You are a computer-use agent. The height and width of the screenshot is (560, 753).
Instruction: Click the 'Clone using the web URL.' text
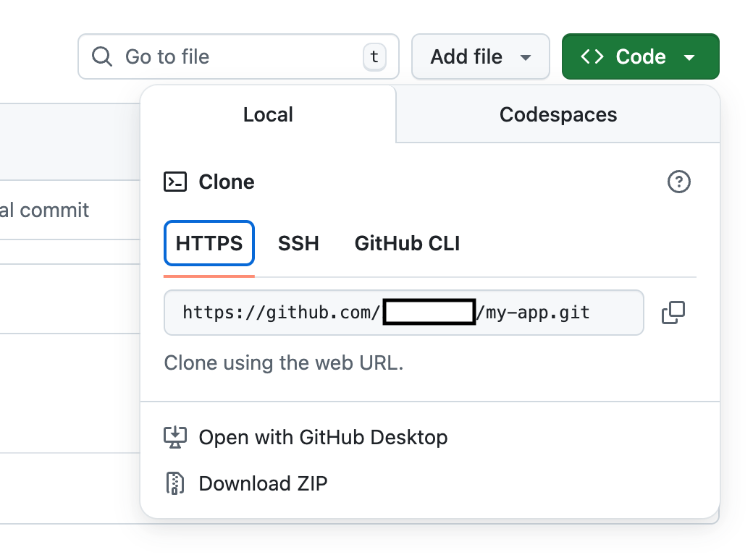pos(284,362)
